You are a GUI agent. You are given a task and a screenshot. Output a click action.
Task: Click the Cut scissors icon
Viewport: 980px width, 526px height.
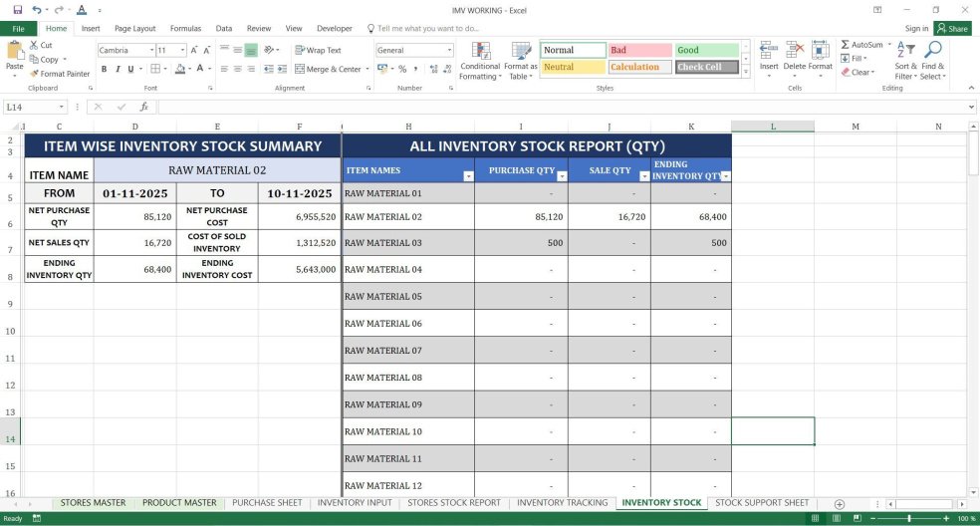coord(34,45)
